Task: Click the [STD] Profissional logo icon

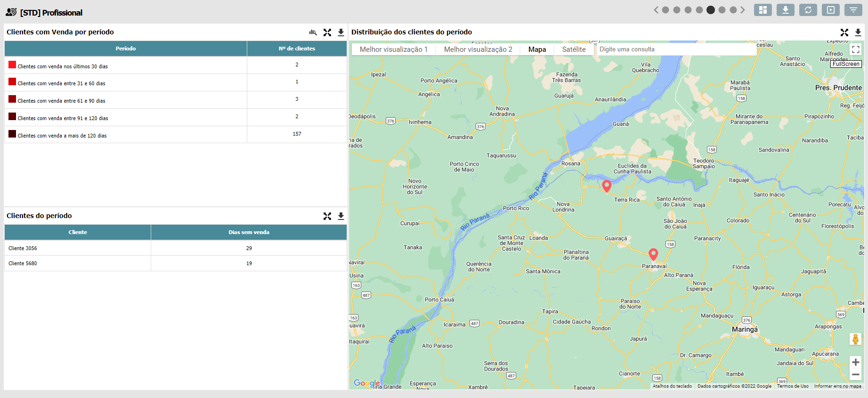Action: click(11, 12)
